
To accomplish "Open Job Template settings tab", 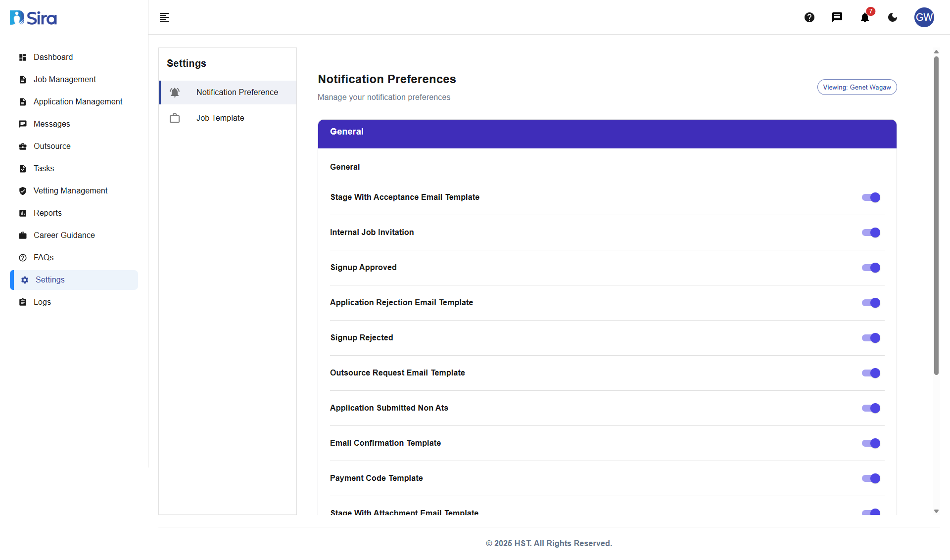I will point(220,118).
